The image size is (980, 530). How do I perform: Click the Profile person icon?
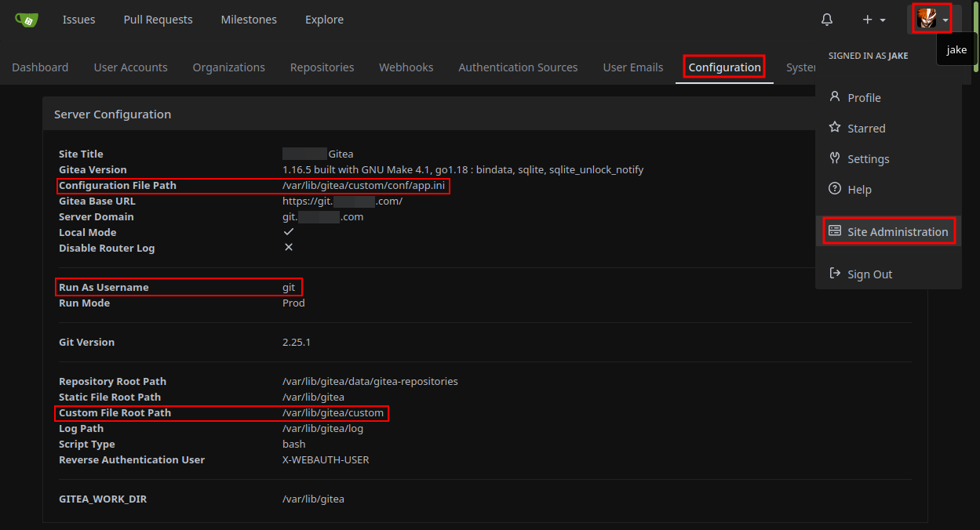(835, 97)
